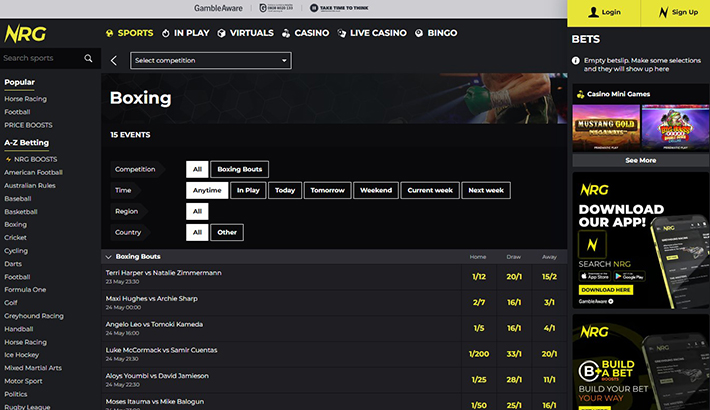Click the Login user icon

[593, 12]
